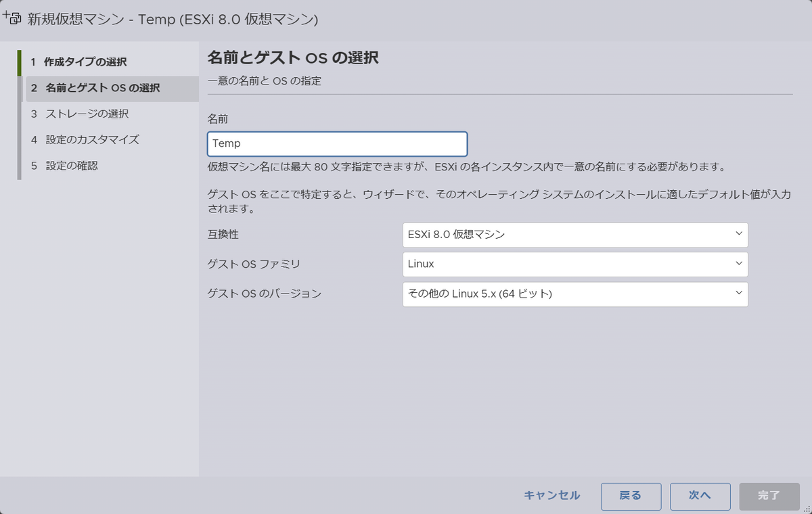Click the 名前 text field containing Temp

(x=337, y=143)
